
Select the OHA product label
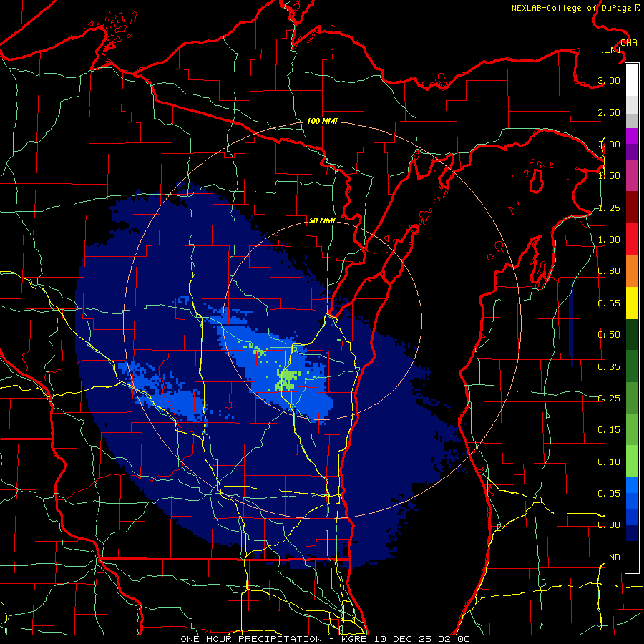pyautogui.click(x=629, y=43)
